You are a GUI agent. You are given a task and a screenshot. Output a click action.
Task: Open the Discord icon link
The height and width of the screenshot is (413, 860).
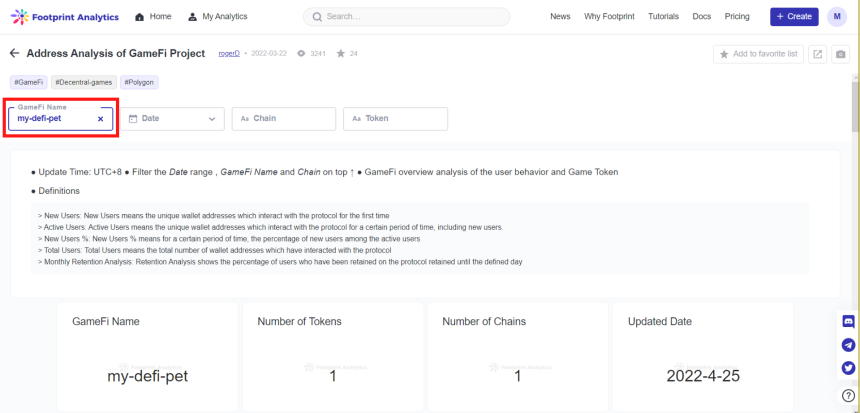click(x=848, y=322)
